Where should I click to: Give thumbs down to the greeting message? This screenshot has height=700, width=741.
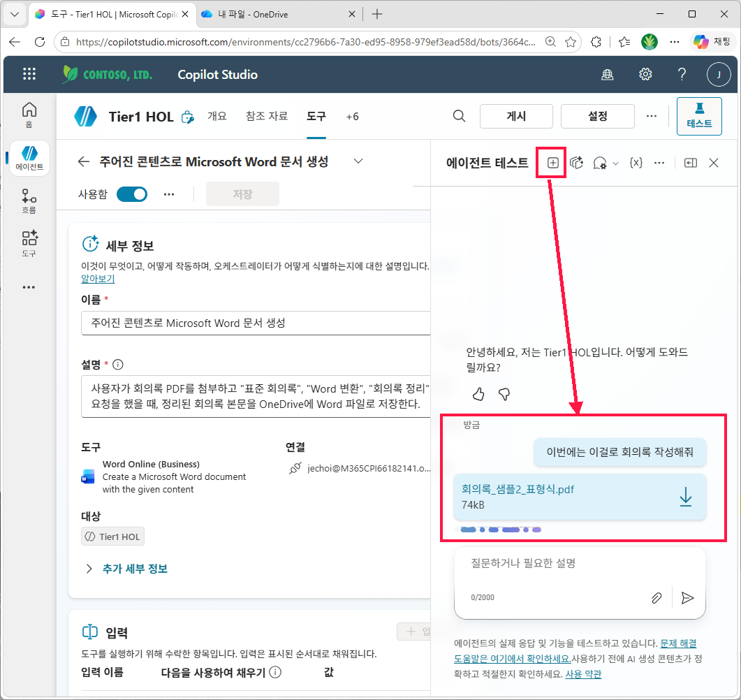coord(504,394)
